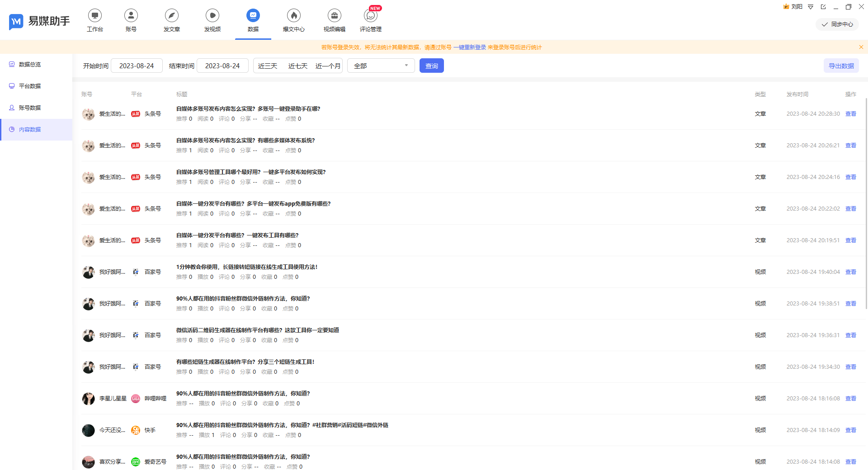Click the blue 查询 button
Screen dimensions: 868x470
coord(431,66)
